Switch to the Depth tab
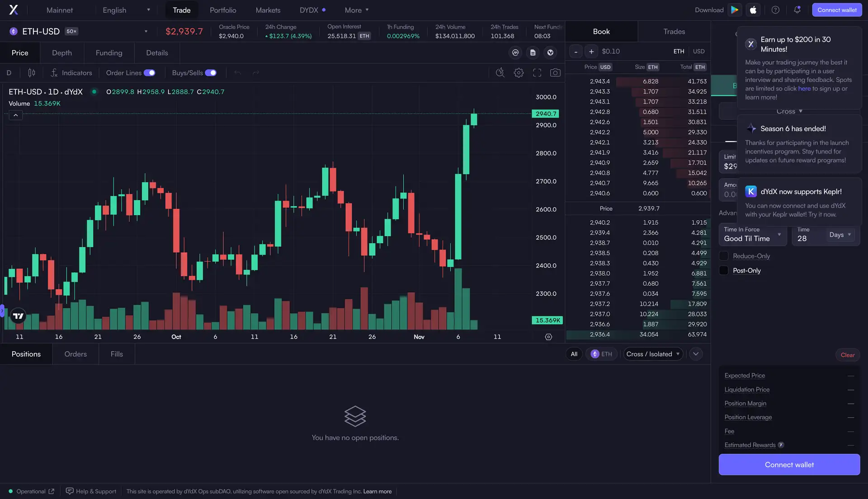This screenshot has width=868, height=499. [62, 53]
